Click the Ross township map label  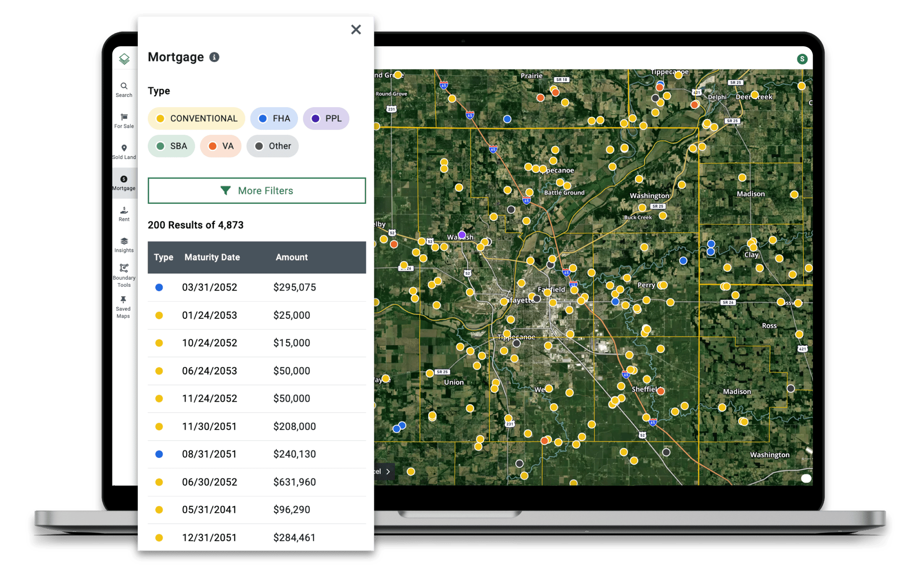coord(769,326)
